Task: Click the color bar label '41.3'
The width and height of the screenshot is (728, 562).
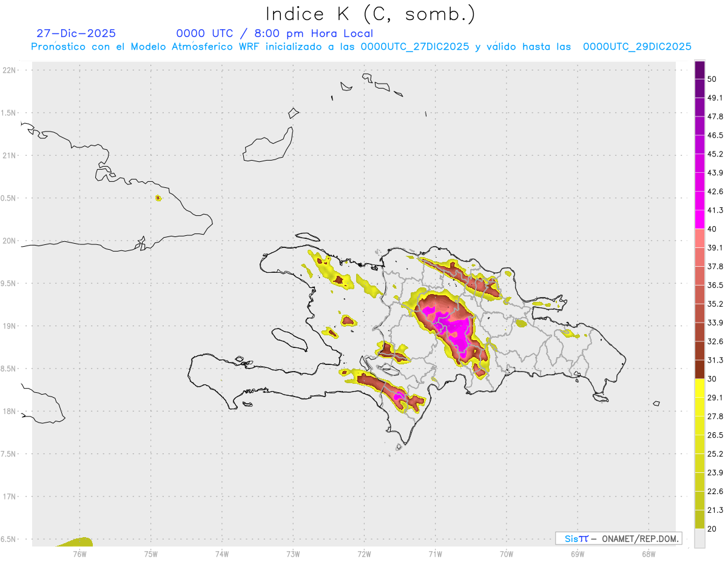Action: click(x=715, y=210)
